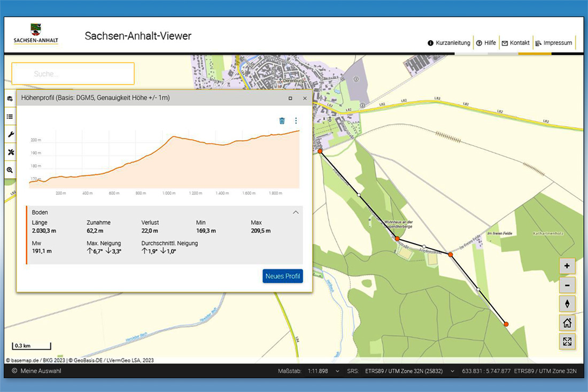The image size is (588, 392).
Task: Open the layers settings icon in left sidebar
Action: click(x=10, y=99)
